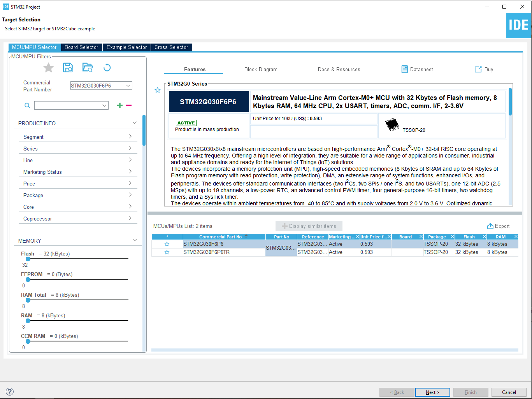Click the star column header in the MCU list
The width and height of the screenshot is (532, 399).
click(167, 236)
